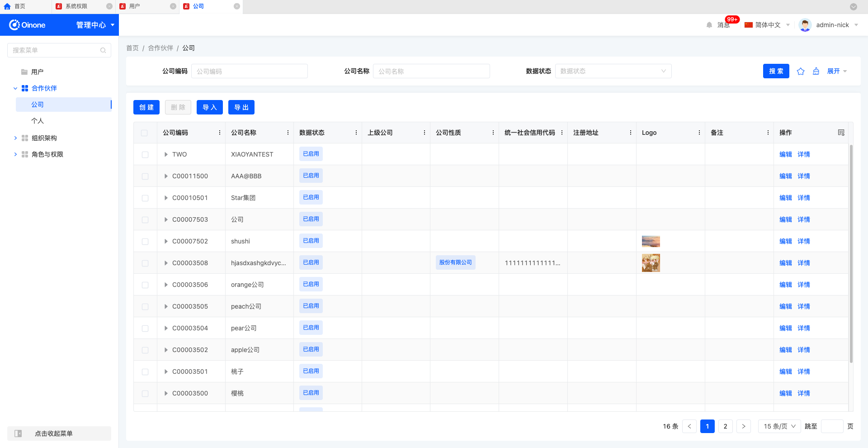Open the 数据状态 filter dropdown
Viewport: 868px width, 448px height.
click(x=613, y=71)
